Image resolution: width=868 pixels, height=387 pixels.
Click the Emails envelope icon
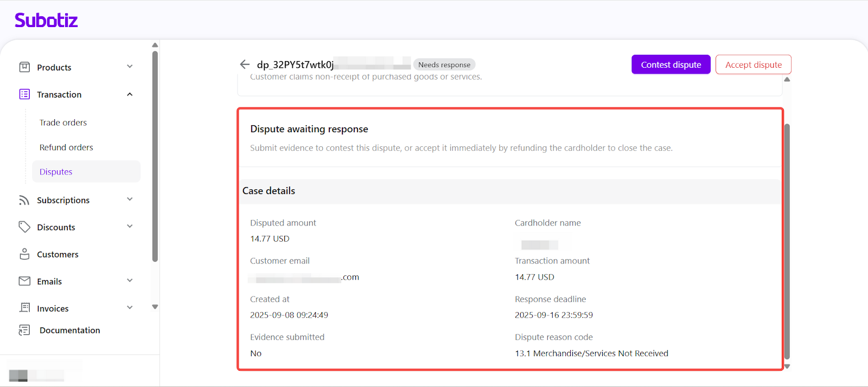pos(24,281)
